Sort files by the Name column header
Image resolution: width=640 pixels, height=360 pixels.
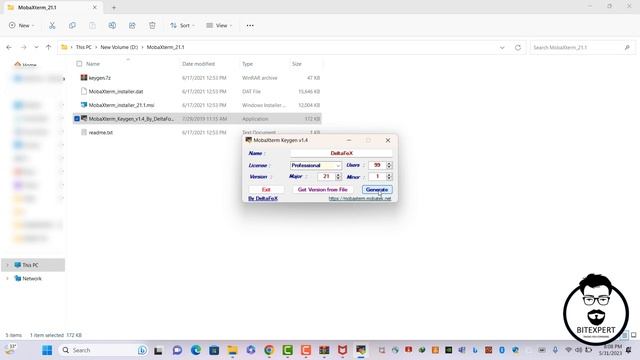click(x=93, y=64)
